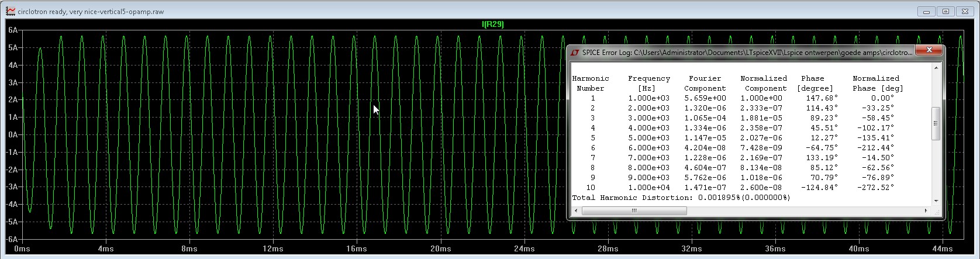
Task: Close the circlotron waveform plot window
Action: [x=964, y=11]
